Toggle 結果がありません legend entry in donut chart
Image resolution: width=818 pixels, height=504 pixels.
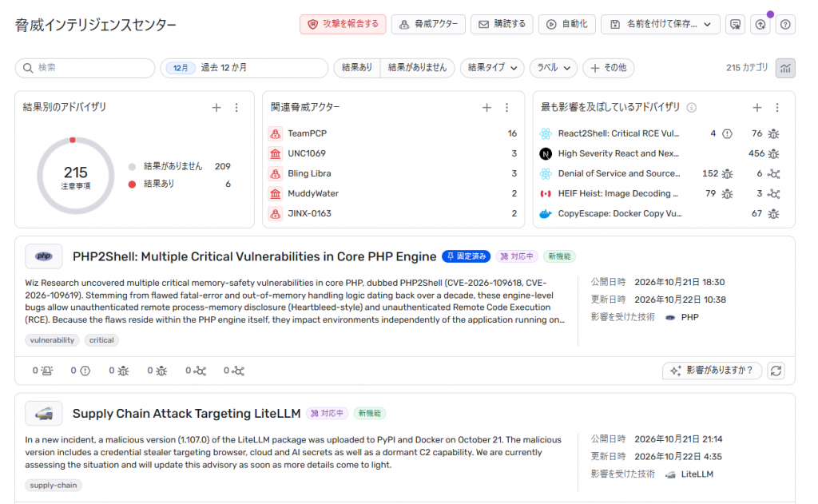[180, 166]
